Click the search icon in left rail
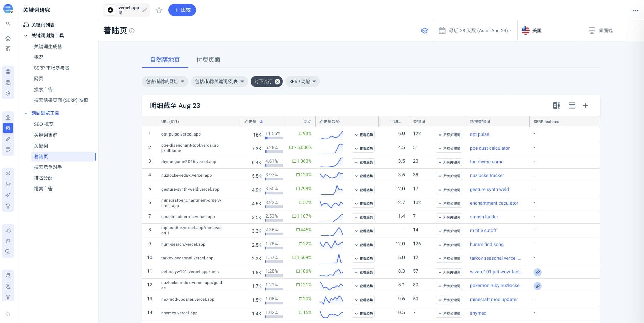The height and width of the screenshot is (323, 644). [x=8, y=23]
